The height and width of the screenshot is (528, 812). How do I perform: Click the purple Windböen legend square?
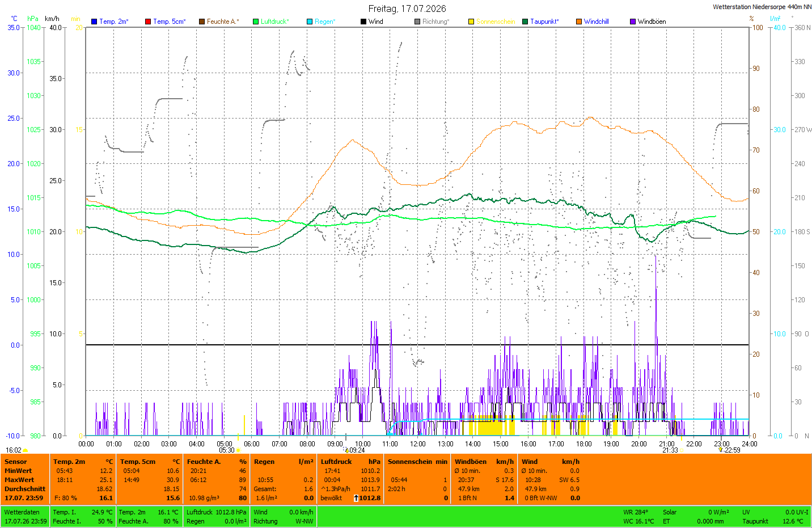(x=633, y=22)
